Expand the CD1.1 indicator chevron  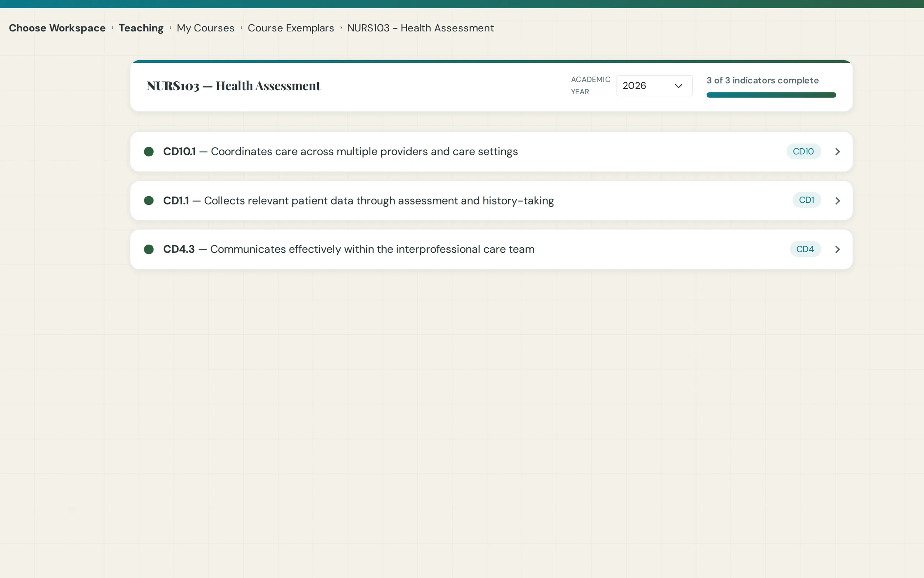click(x=837, y=201)
